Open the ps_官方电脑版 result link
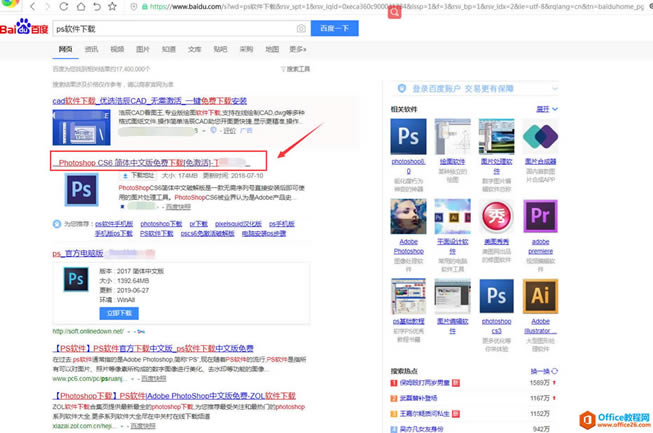The height and width of the screenshot is (433, 653). click(x=78, y=253)
